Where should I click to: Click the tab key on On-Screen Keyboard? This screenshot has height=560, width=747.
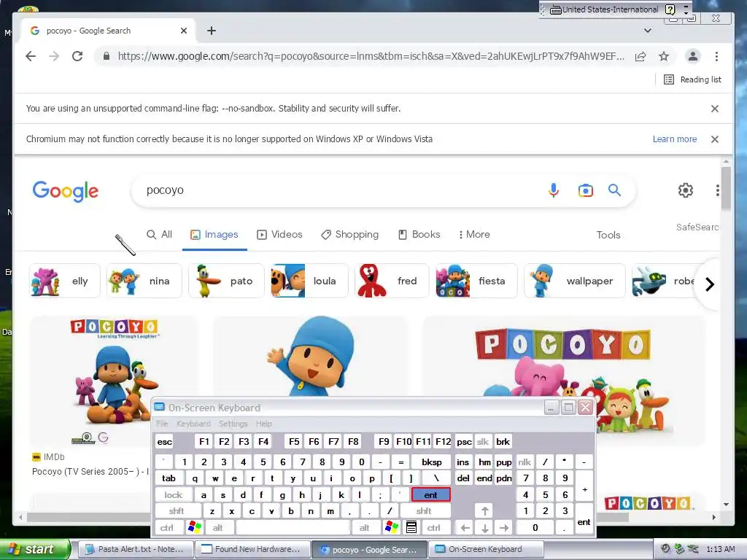tap(169, 478)
